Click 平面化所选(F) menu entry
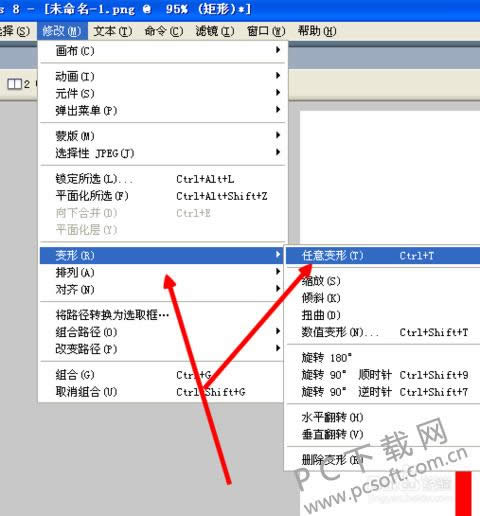Viewport: 480px width, 516px height. tap(163, 196)
